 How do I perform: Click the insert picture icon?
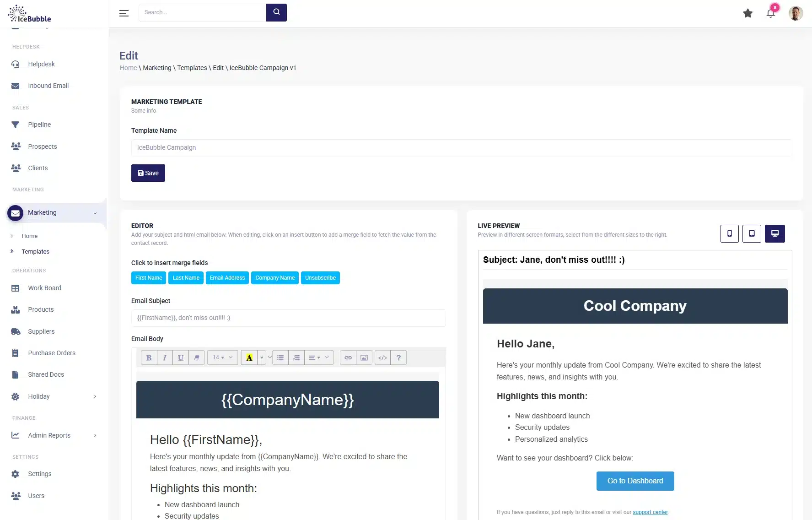364,357
